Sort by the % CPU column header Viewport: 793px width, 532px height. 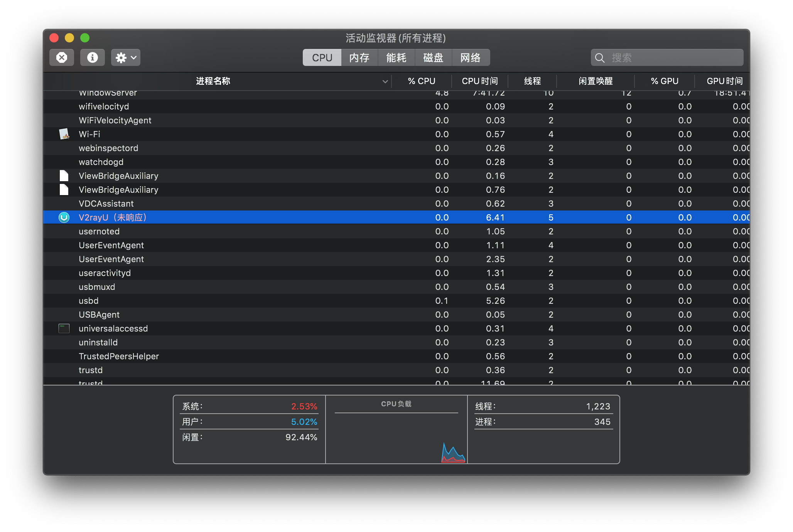click(x=421, y=81)
